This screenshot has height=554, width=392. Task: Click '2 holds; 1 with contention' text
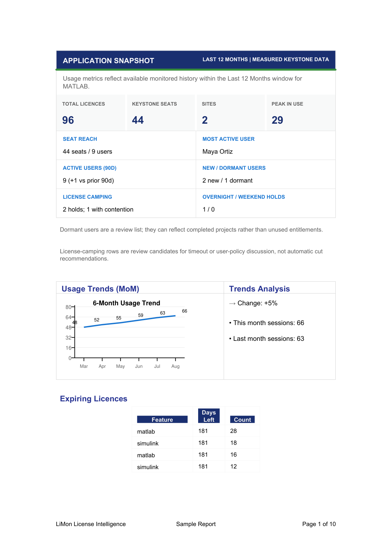point(98,210)
